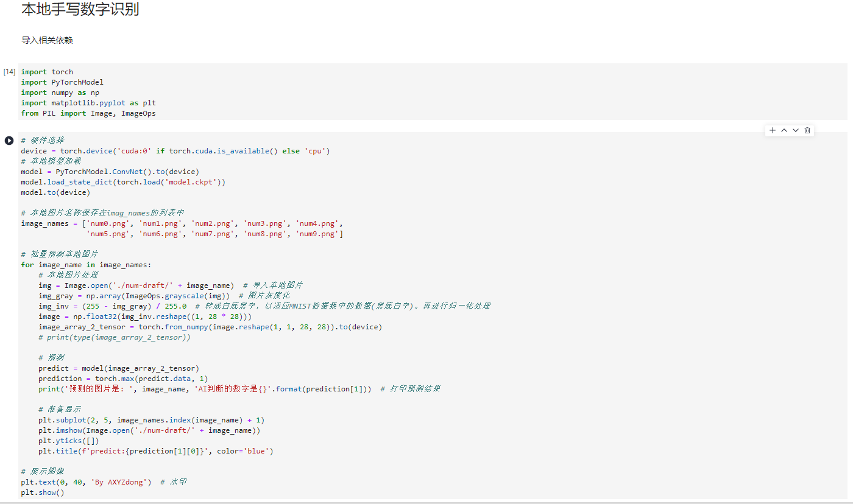Click 'from PIL import Image, ImageOps' line
The width and height of the screenshot is (853, 504).
pyautogui.click(x=88, y=113)
